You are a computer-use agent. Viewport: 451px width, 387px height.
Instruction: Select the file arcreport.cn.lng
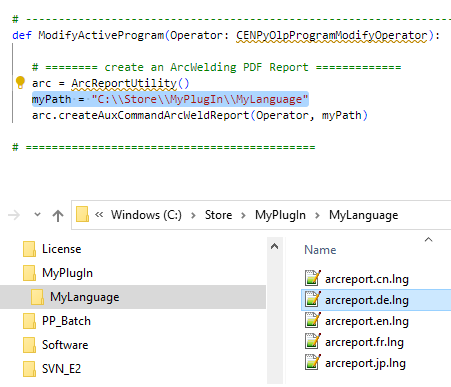(367, 279)
